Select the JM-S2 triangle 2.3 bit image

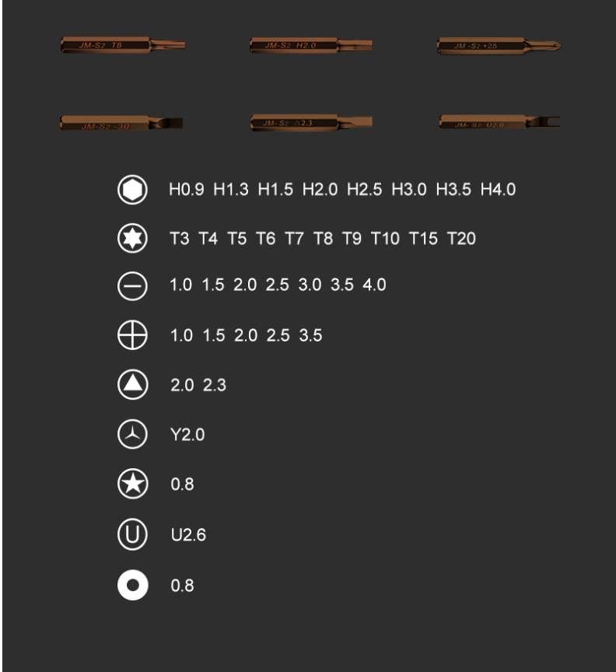coord(311,123)
